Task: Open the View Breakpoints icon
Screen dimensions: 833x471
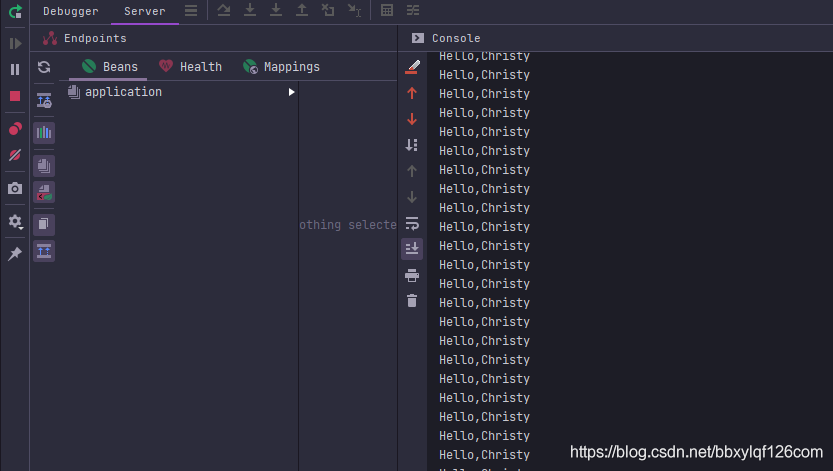Action: [x=15, y=129]
